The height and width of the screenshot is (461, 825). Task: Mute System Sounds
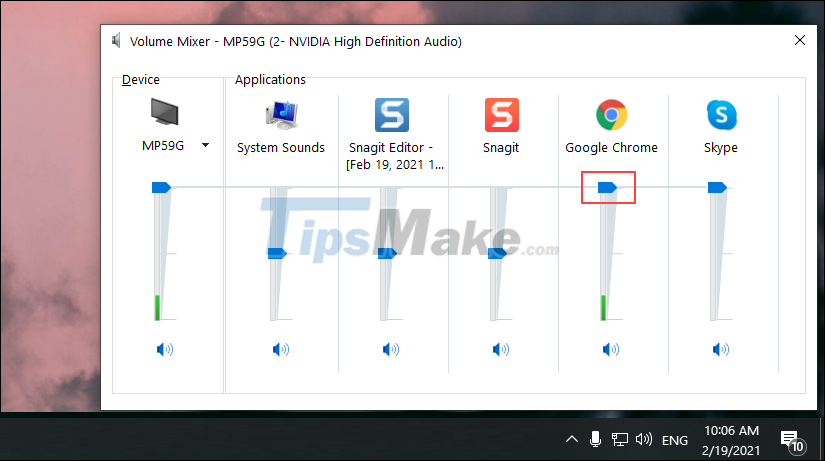tap(281, 349)
